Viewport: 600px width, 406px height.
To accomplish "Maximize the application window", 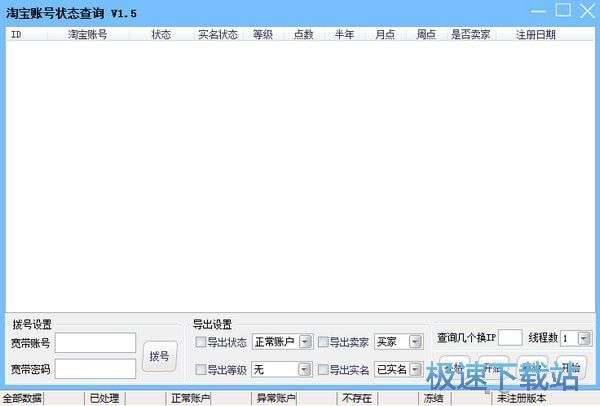I will (563, 10).
